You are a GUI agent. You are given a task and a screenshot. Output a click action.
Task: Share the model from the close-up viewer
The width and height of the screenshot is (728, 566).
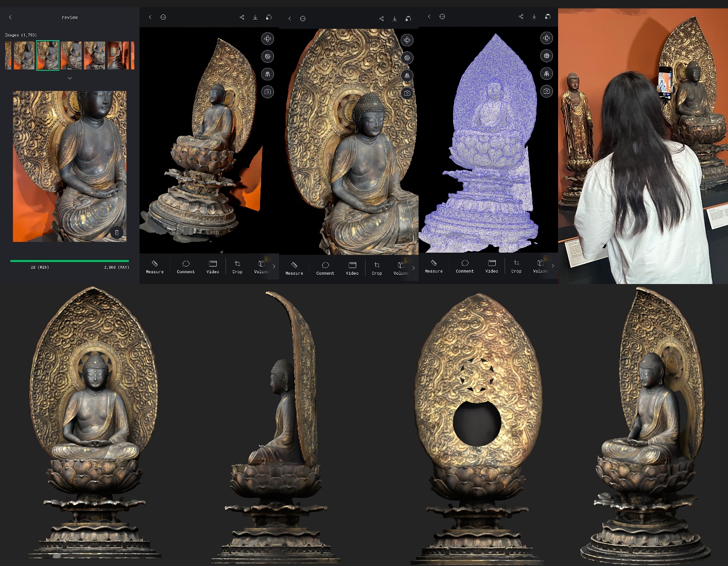pos(382,19)
